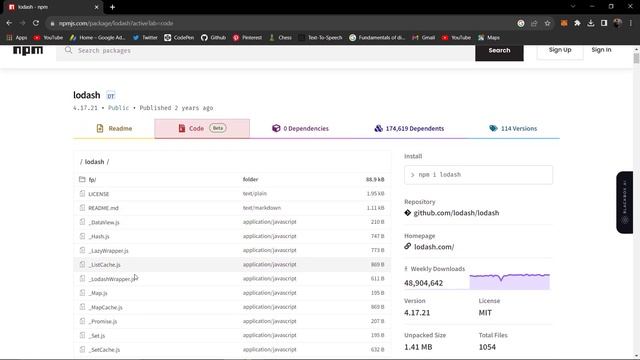Viewport: 640px width, 360px height.
Task: Click the Versions tags icon
Action: [493, 128]
